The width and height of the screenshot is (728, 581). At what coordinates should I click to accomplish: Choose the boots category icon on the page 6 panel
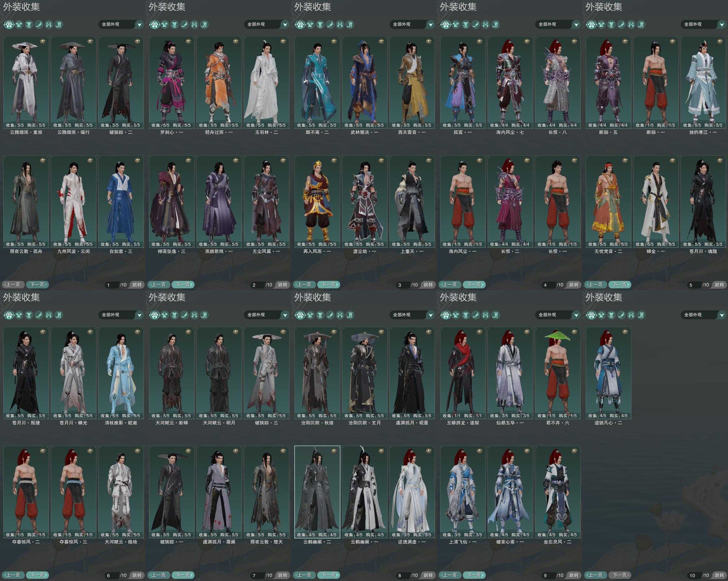(59, 315)
